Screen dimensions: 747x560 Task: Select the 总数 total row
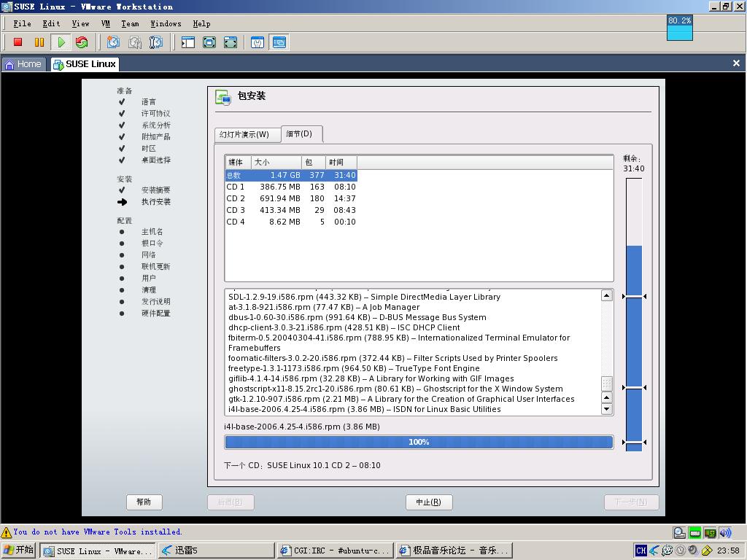coord(291,175)
